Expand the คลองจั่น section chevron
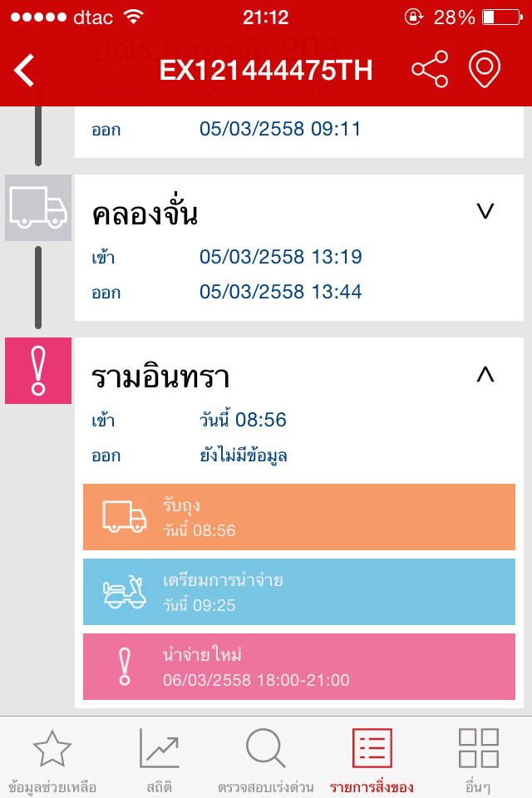Screen dimensions: 532x798 [x=485, y=212]
